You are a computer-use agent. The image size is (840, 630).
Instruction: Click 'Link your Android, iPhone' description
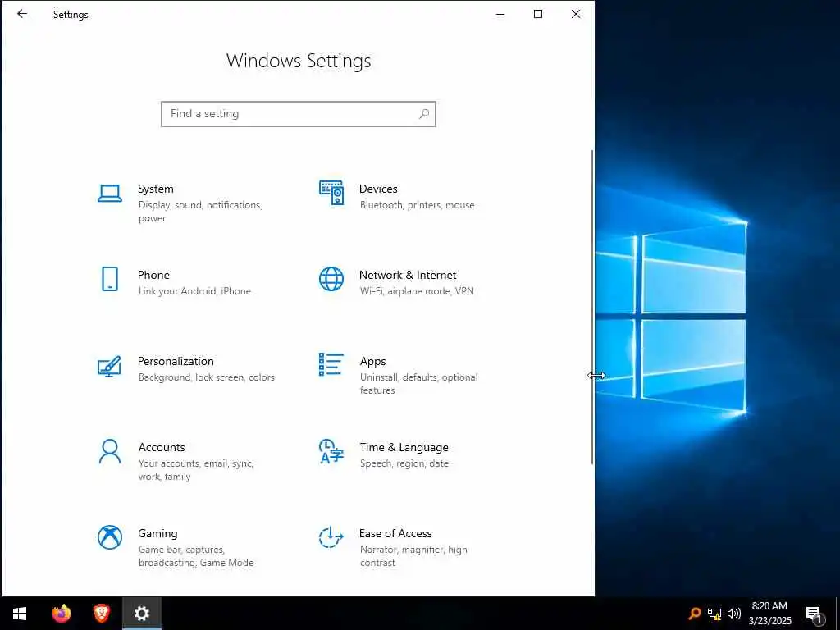pos(194,291)
